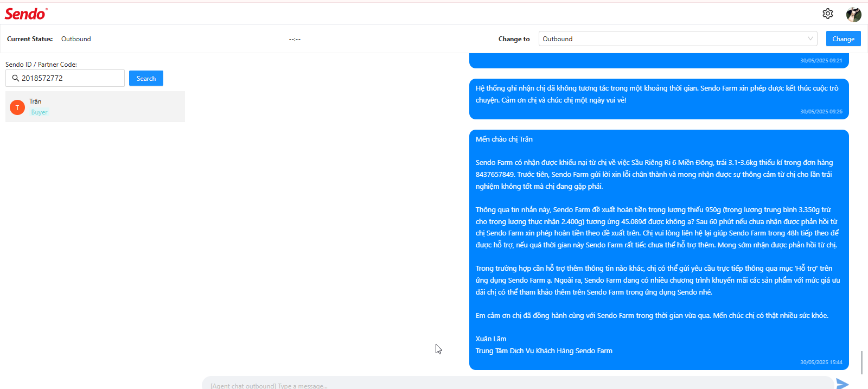This screenshot has width=868, height=389.
Task: Click the Buyer tag under Trân
Action: (39, 112)
